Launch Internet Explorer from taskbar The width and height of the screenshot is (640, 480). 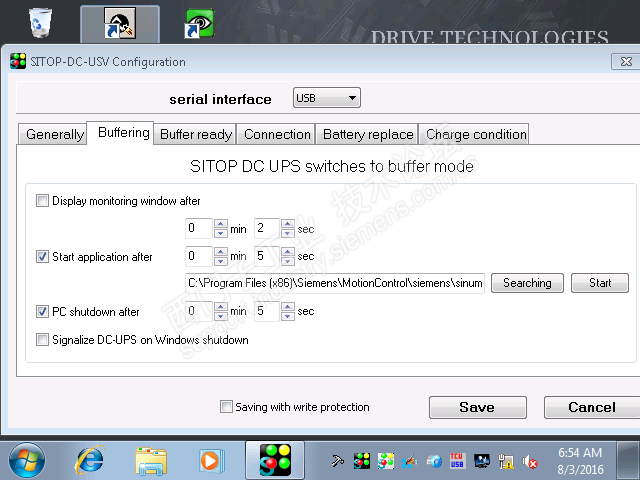pos(89,460)
